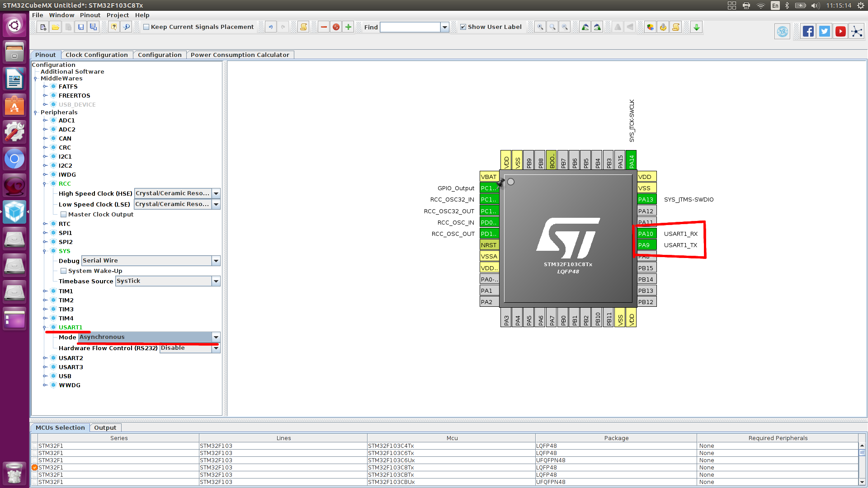Open the Low Speed Clock (LSE) dropdown
This screenshot has height=488, width=868.
pyautogui.click(x=216, y=204)
